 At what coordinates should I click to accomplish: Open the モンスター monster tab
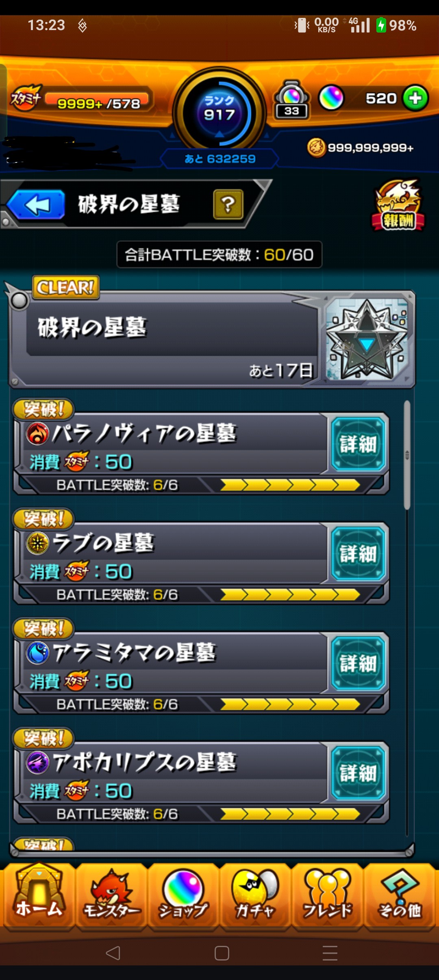tap(111, 896)
